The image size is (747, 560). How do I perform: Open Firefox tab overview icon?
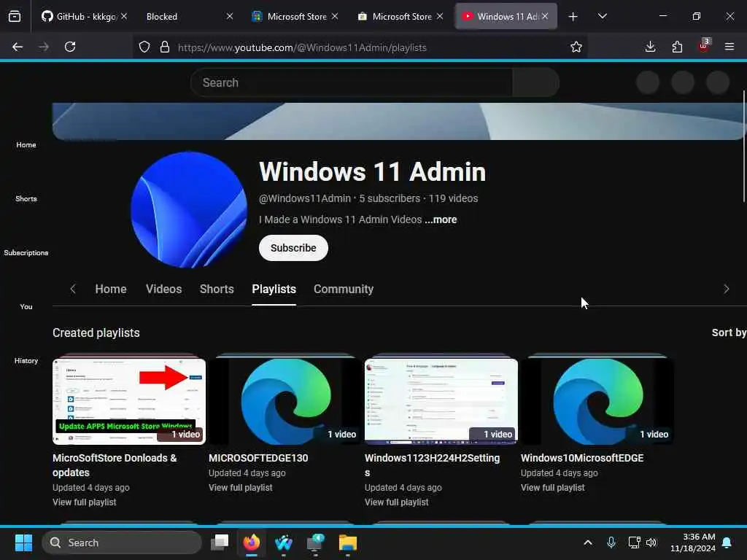coord(15,16)
